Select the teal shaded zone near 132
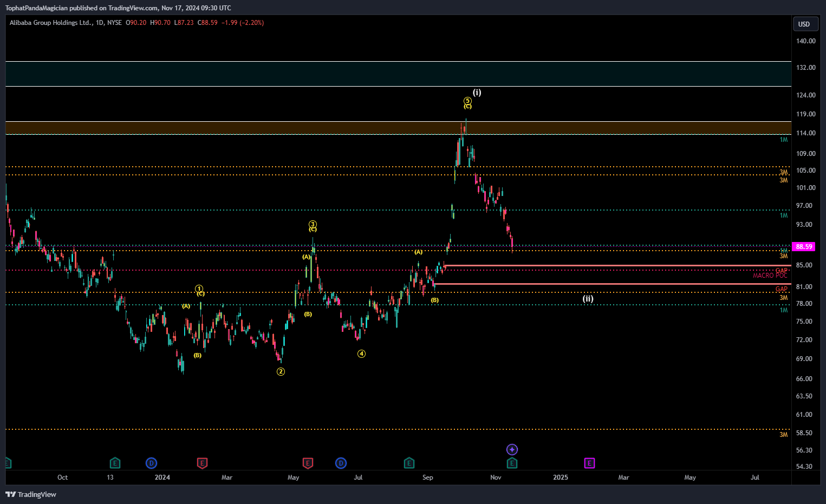 398,74
